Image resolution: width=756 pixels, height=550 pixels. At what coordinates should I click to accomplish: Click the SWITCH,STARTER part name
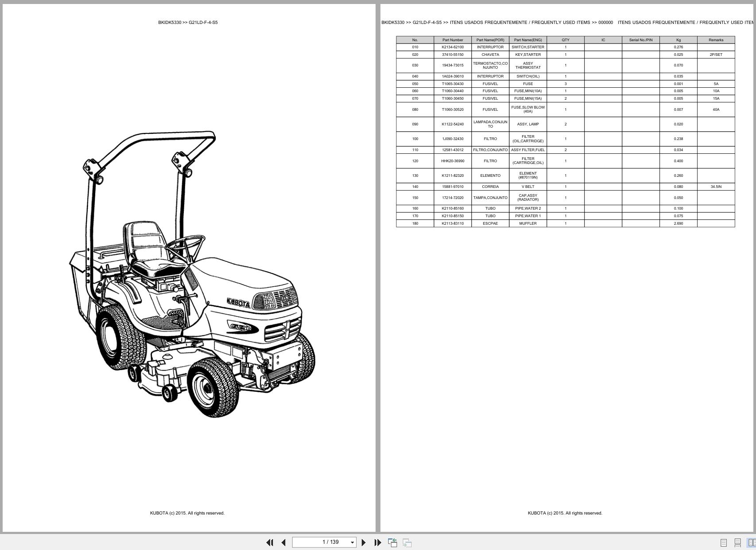pyautogui.click(x=528, y=47)
